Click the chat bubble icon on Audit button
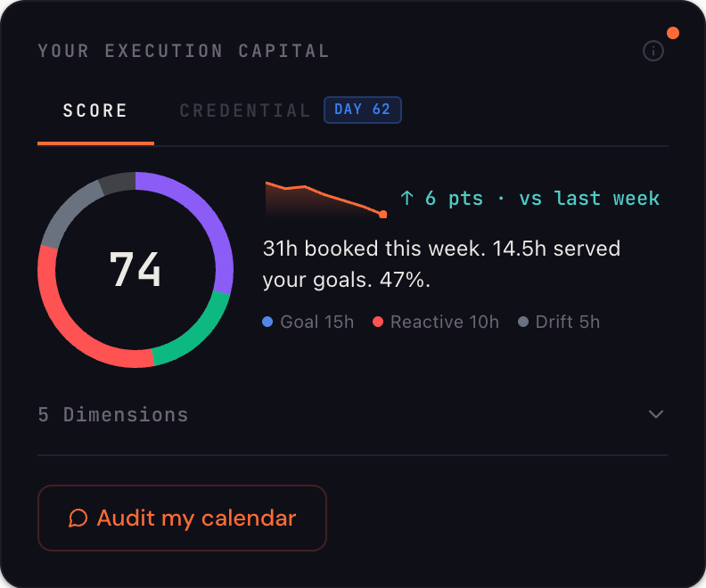 coord(78,518)
